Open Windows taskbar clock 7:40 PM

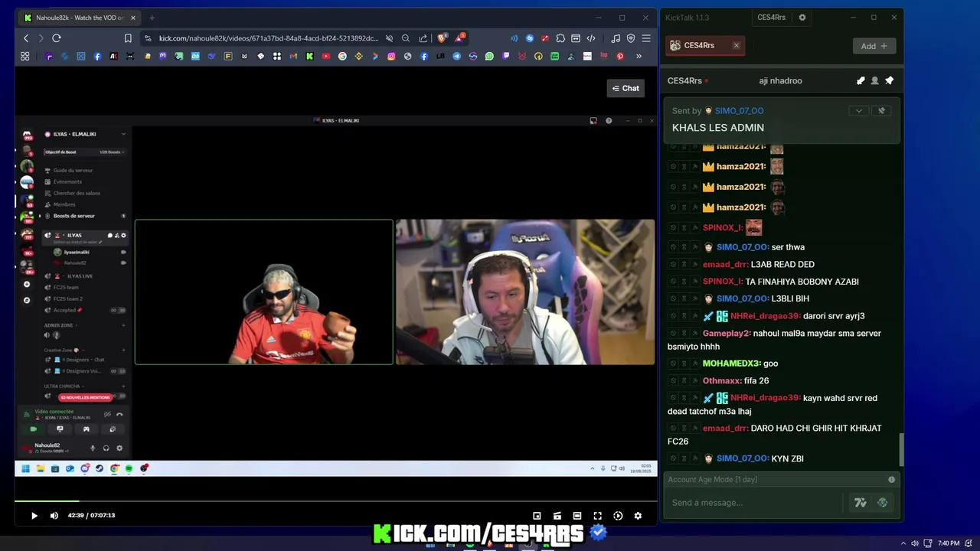pyautogui.click(x=949, y=543)
